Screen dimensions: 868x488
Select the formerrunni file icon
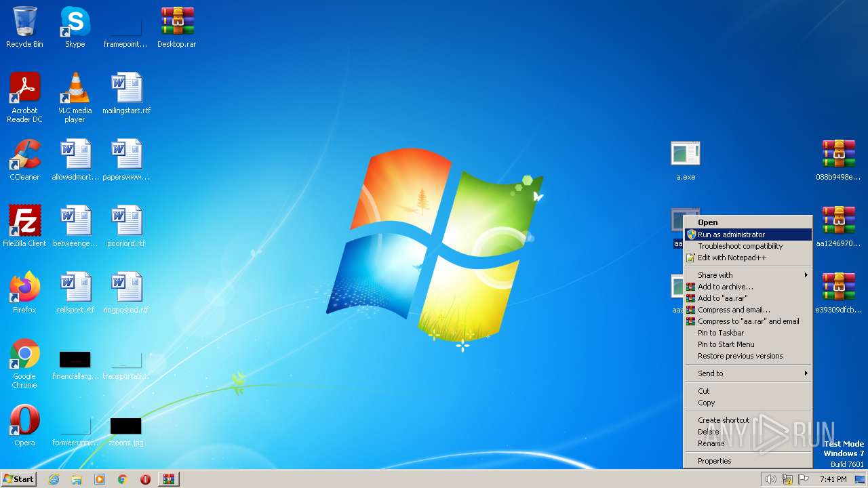tap(75, 430)
